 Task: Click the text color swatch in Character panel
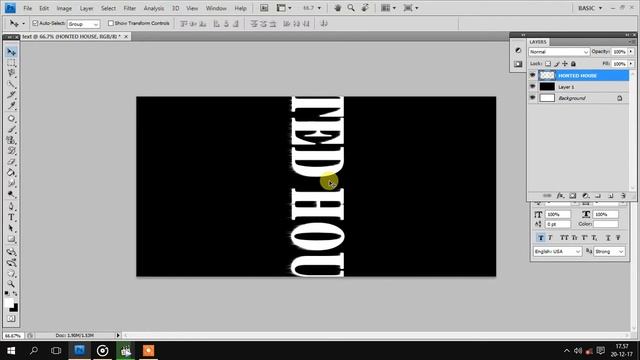pyautogui.click(x=606, y=224)
